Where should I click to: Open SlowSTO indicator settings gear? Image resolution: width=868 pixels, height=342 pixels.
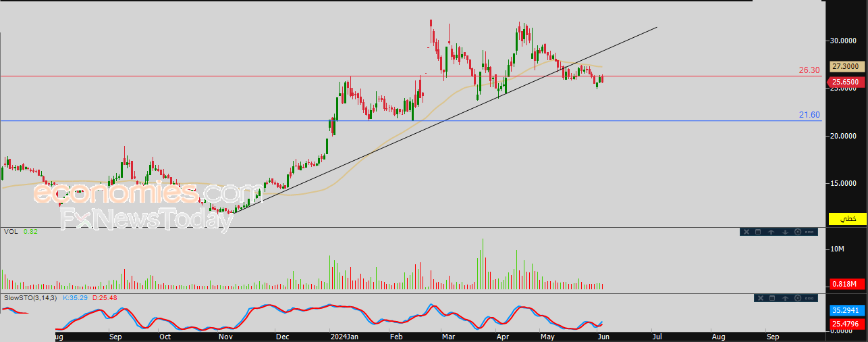coord(798,298)
